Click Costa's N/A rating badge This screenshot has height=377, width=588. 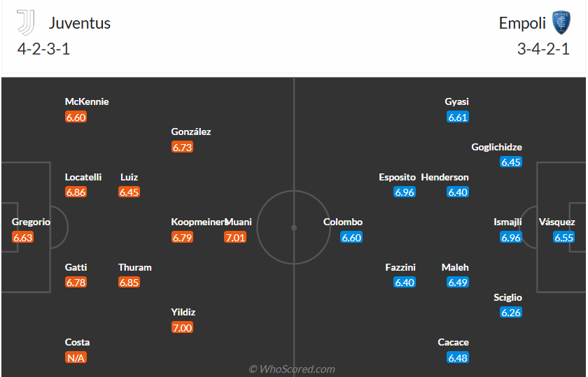click(76, 357)
